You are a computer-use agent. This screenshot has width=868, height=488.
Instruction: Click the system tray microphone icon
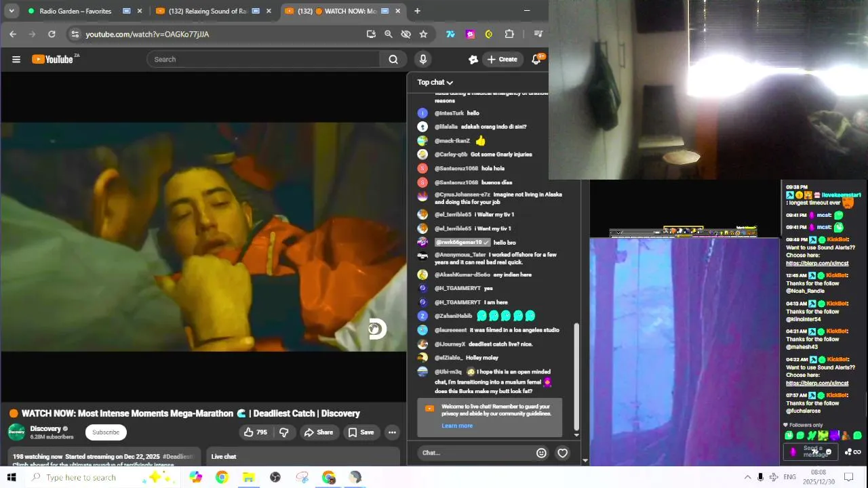pos(760,477)
